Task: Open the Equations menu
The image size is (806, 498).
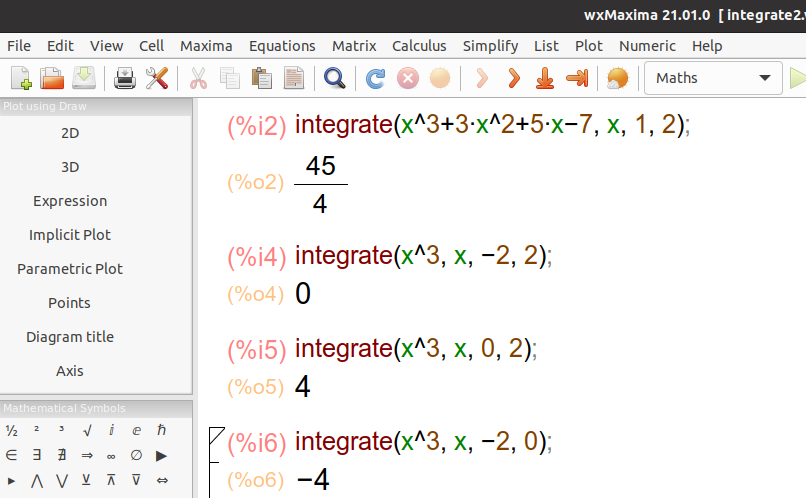Action: pos(282,46)
